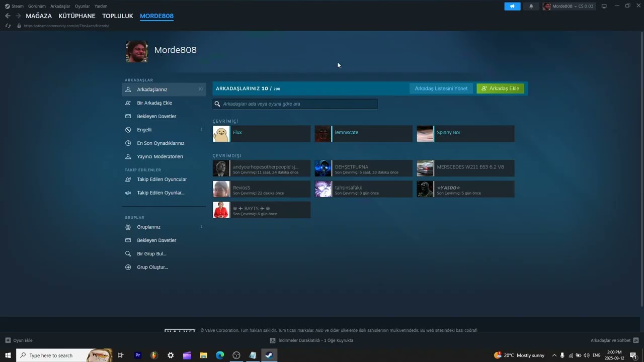Image resolution: width=644 pixels, height=362 pixels.
Task: Open the downloads status İndirmeler Duraklatıldı
Action: pyautogui.click(x=312, y=340)
